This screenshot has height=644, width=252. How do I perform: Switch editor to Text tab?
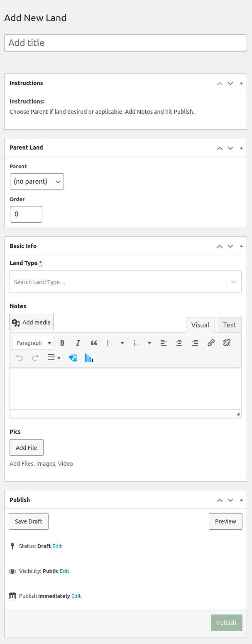(x=230, y=325)
